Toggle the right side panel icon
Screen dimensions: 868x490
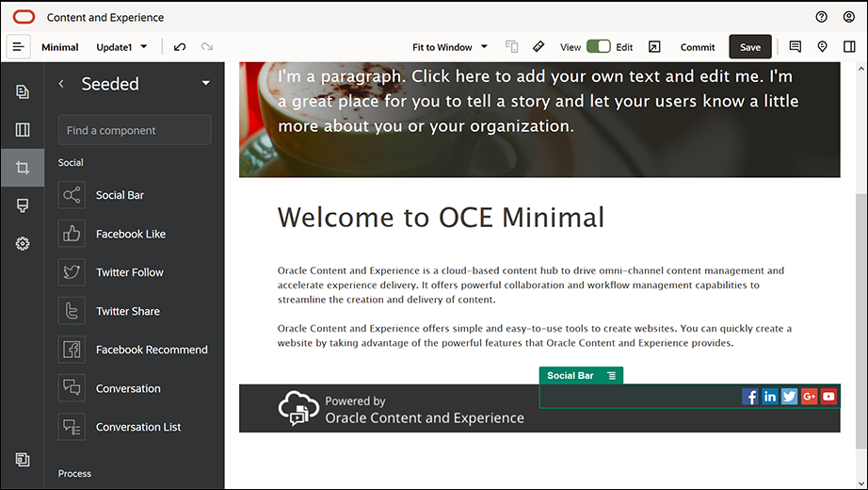pos(849,47)
